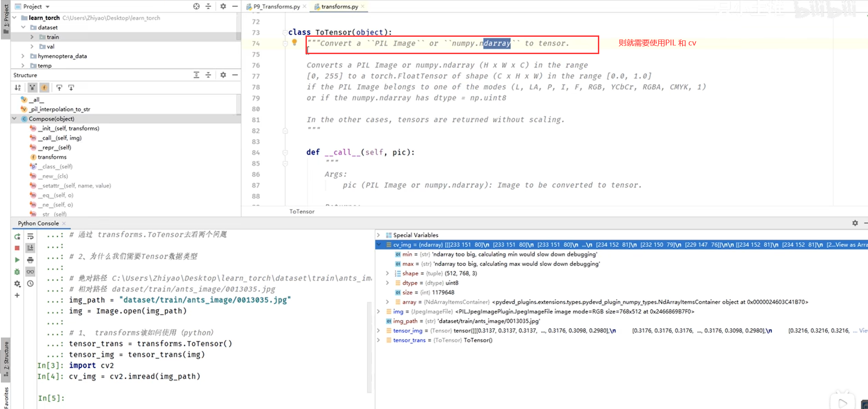Click the lightbulb intention icon on line 74
The image size is (868, 409).
point(294,42)
